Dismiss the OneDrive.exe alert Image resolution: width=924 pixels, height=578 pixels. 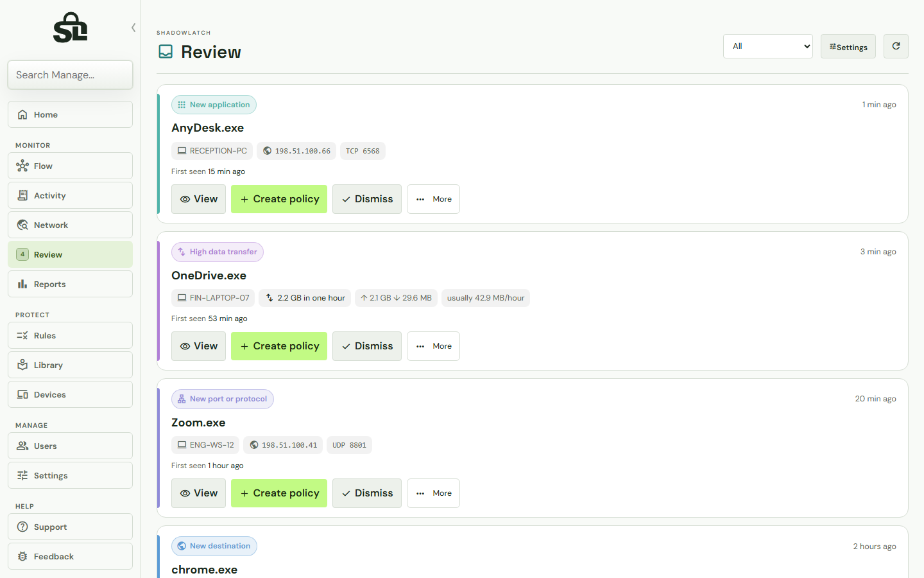[367, 346]
